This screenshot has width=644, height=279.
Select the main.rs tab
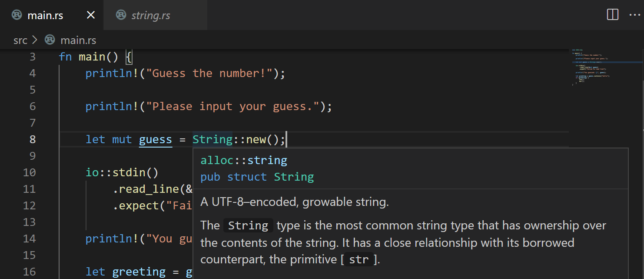point(46,14)
